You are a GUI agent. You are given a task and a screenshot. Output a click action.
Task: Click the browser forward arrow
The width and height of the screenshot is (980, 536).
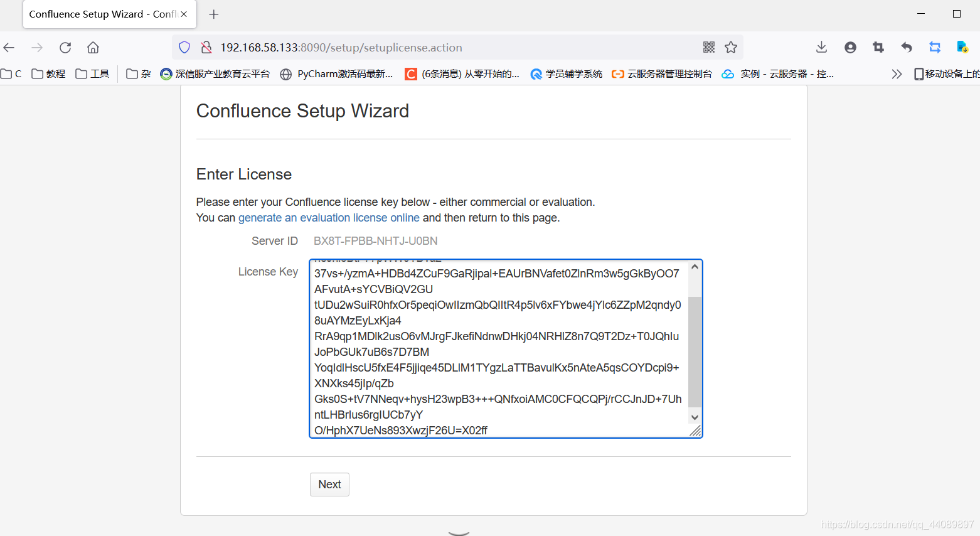[x=37, y=48]
